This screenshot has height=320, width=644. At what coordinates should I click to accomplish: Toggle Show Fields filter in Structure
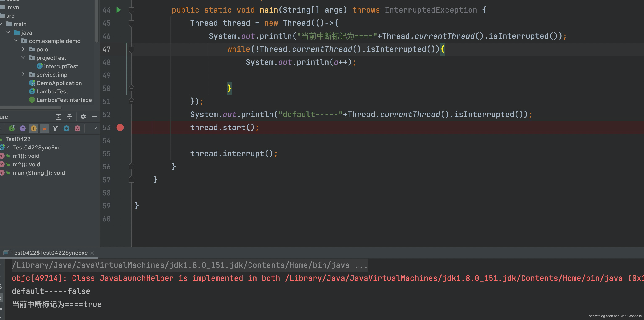point(33,128)
